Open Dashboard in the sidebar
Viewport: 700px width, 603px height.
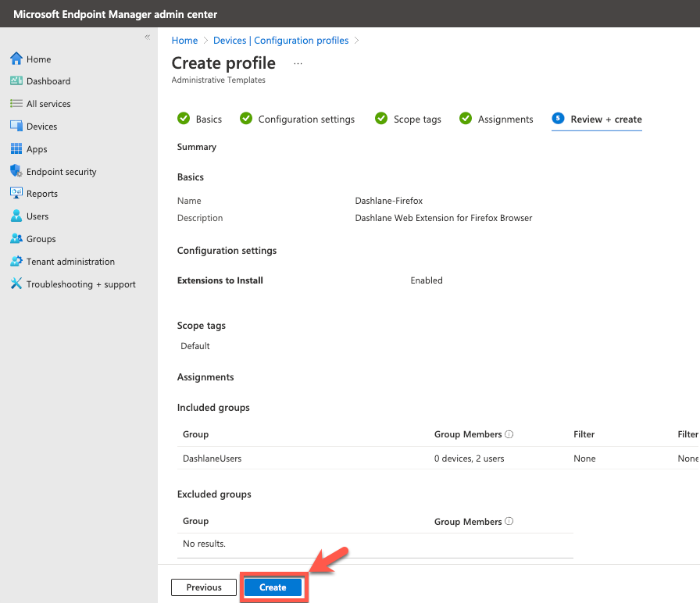(48, 81)
